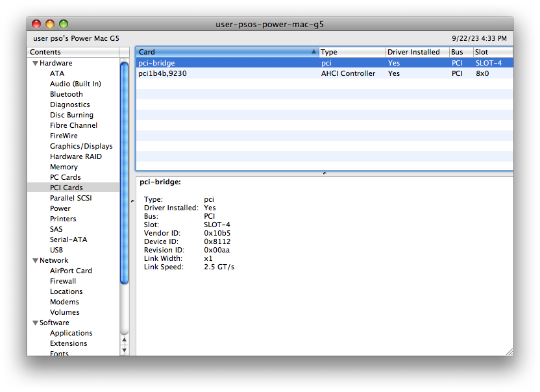Sort the list by the Bus column
This screenshot has width=540, height=392.
tap(460, 52)
